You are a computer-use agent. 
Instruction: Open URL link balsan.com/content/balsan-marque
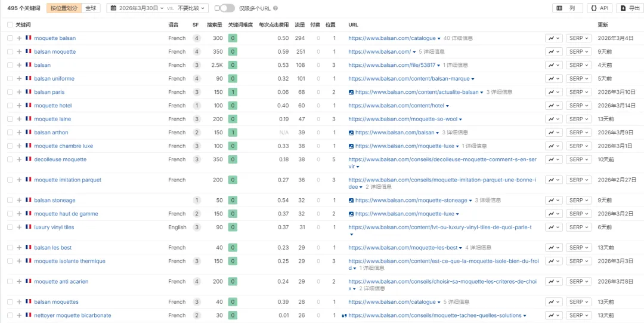pos(410,79)
